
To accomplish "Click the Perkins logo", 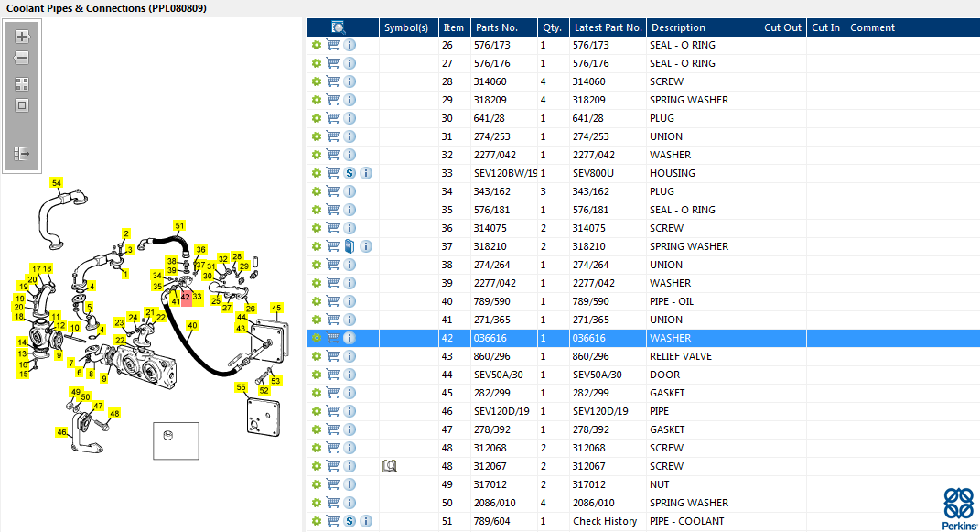I will tap(959, 509).
